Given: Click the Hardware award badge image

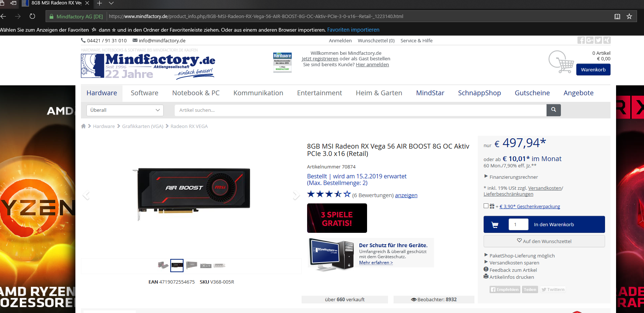Looking at the screenshot, I should 282,62.
